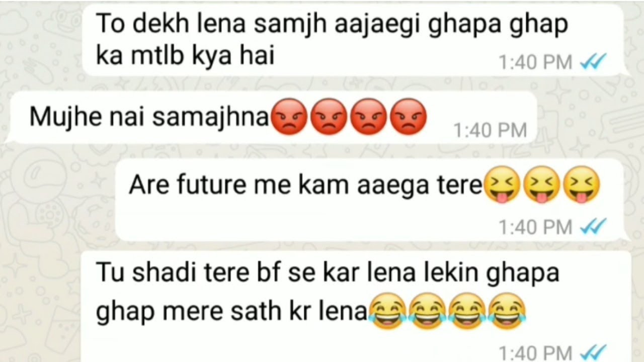Click the 1:40 PM timestamp under 'ghap mere sath' message
This screenshot has width=644, height=362.
[x=535, y=352]
